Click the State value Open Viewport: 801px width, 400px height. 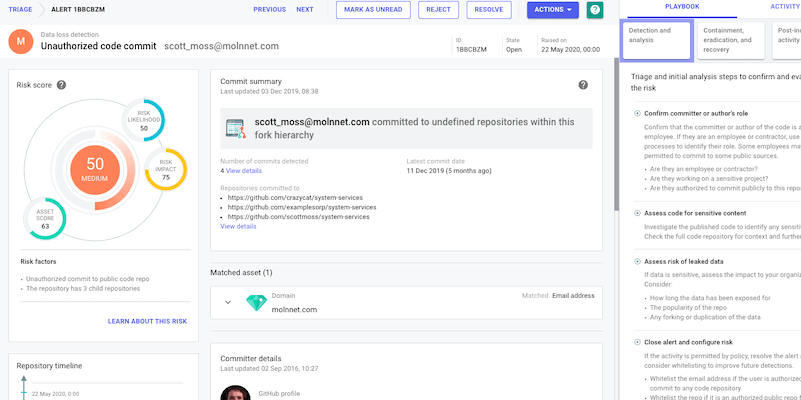click(x=514, y=50)
